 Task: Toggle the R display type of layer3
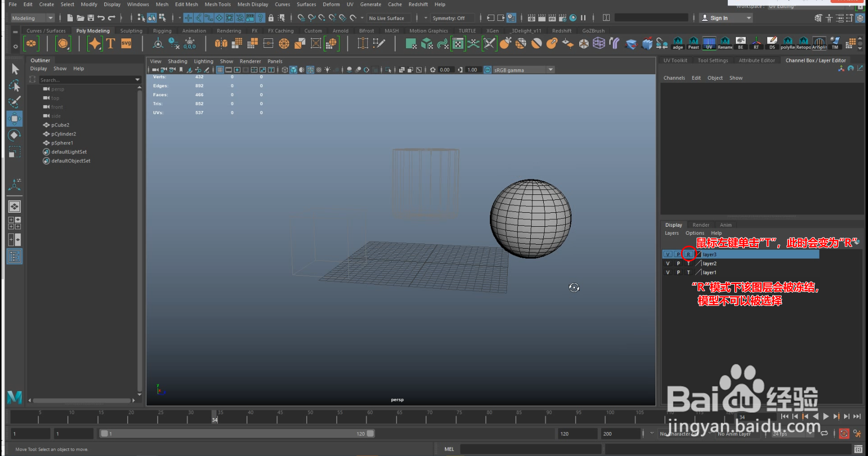click(x=688, y=254)
